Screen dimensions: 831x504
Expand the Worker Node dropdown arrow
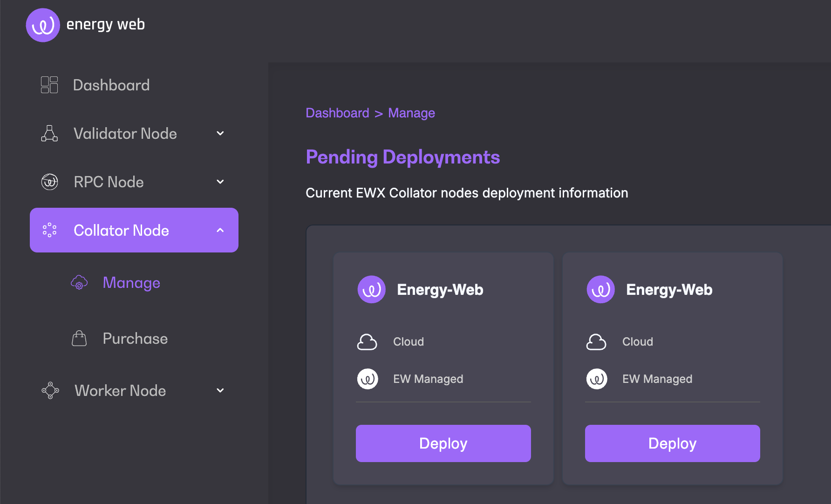pyautogui.click(x=220, y=390)
